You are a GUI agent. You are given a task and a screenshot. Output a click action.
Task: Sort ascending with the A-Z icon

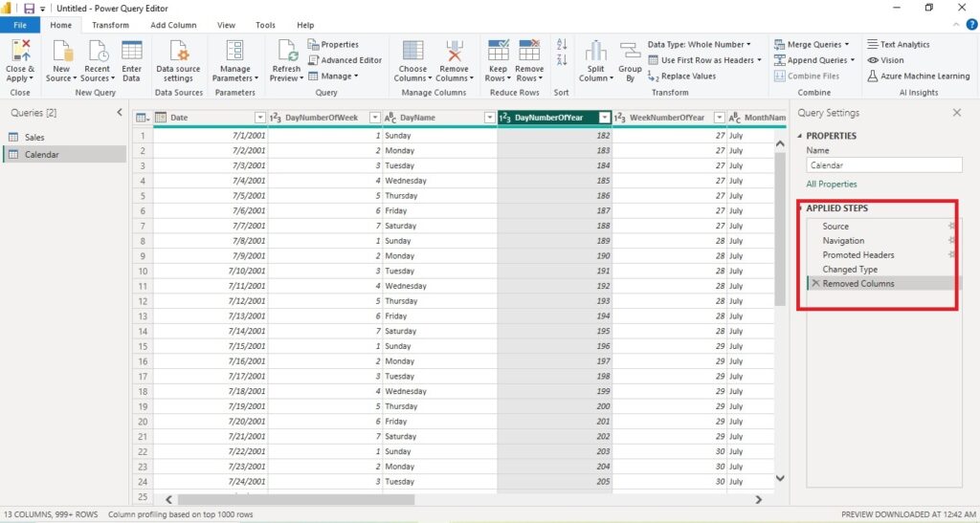pos(561,44)
